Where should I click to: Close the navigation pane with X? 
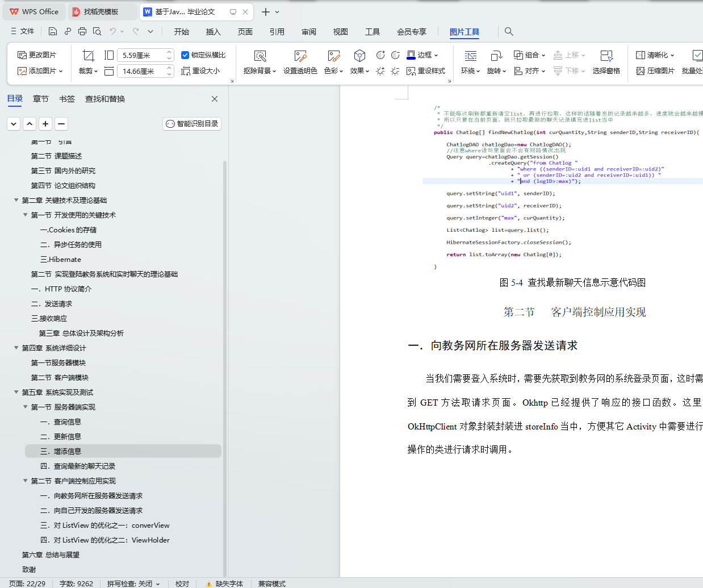[x=215, y=99]
